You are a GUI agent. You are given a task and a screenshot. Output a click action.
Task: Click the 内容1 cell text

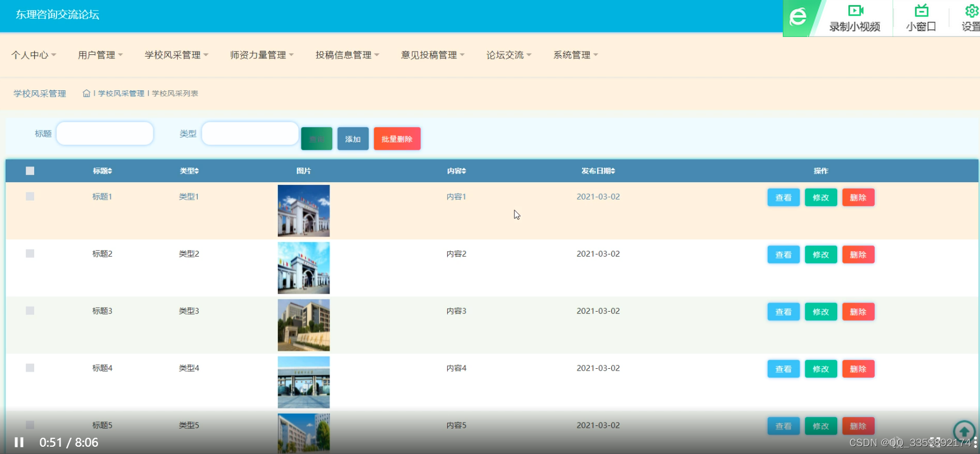tap(456, 197)
